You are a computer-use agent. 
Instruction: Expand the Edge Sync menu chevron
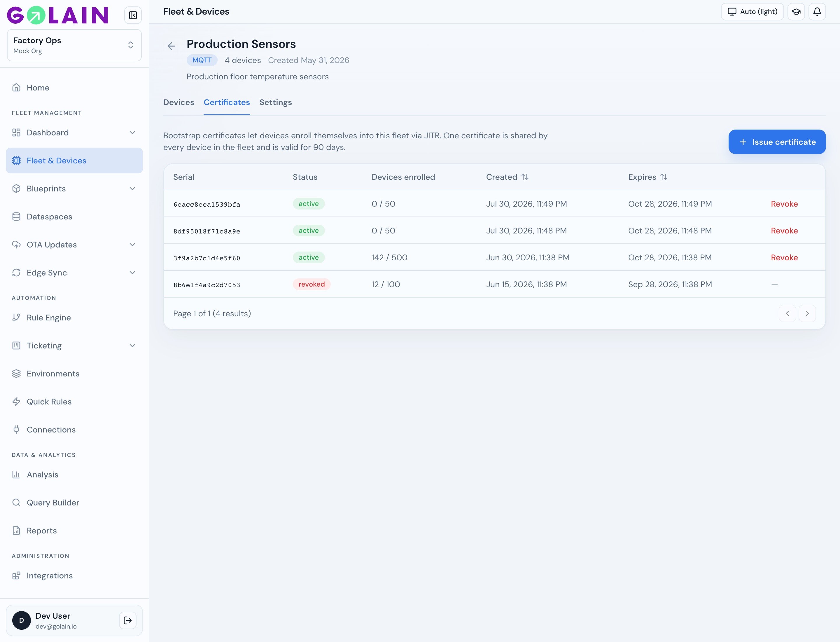coord(132,273)
